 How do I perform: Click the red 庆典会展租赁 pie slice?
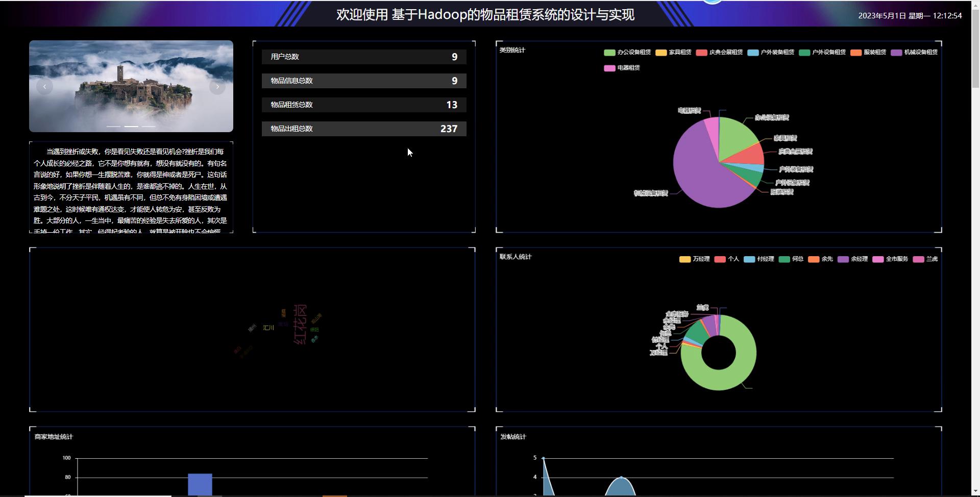tap(749, 155)
